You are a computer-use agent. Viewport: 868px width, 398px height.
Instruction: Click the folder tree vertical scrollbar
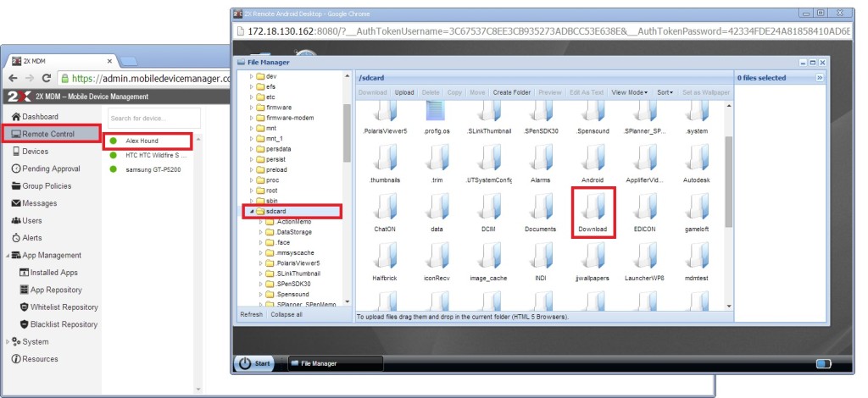coord(347,133)
